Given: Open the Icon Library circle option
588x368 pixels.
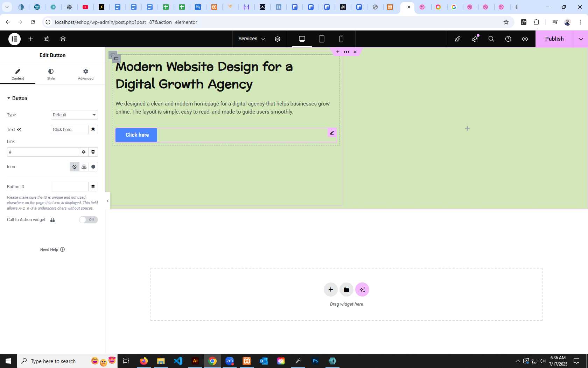Looking at the screenshot, I should point(93,167).
